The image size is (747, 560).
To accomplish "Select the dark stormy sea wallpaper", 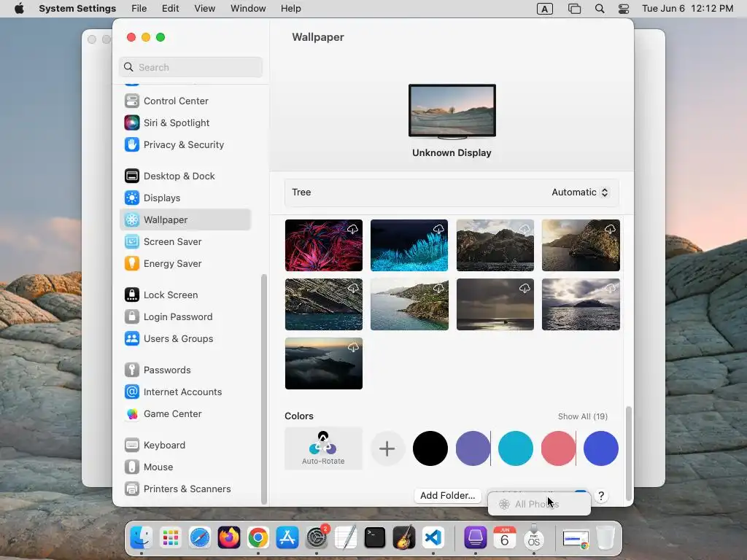I will point(495,304).
